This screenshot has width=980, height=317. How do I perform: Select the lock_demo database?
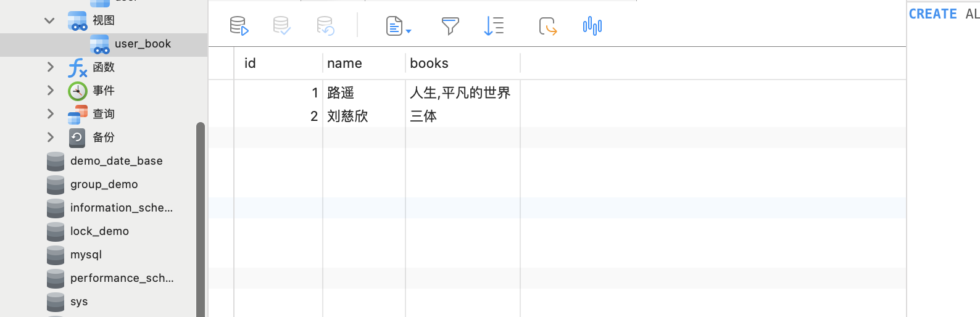(x=99, y=231)
